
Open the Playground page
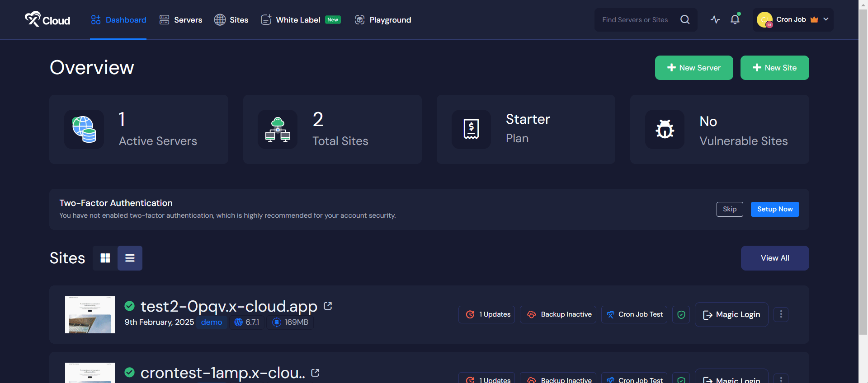coord(383,20)
